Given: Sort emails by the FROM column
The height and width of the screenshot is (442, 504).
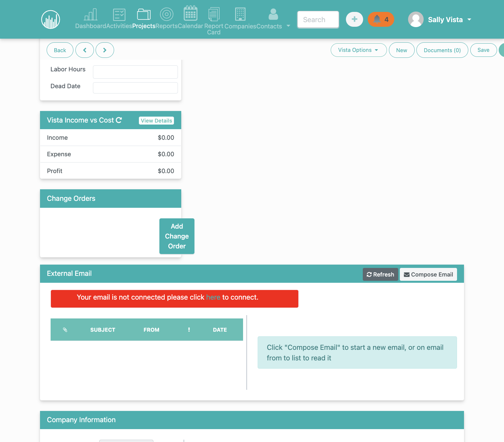Looking at the screenshot, I should 151,330.
